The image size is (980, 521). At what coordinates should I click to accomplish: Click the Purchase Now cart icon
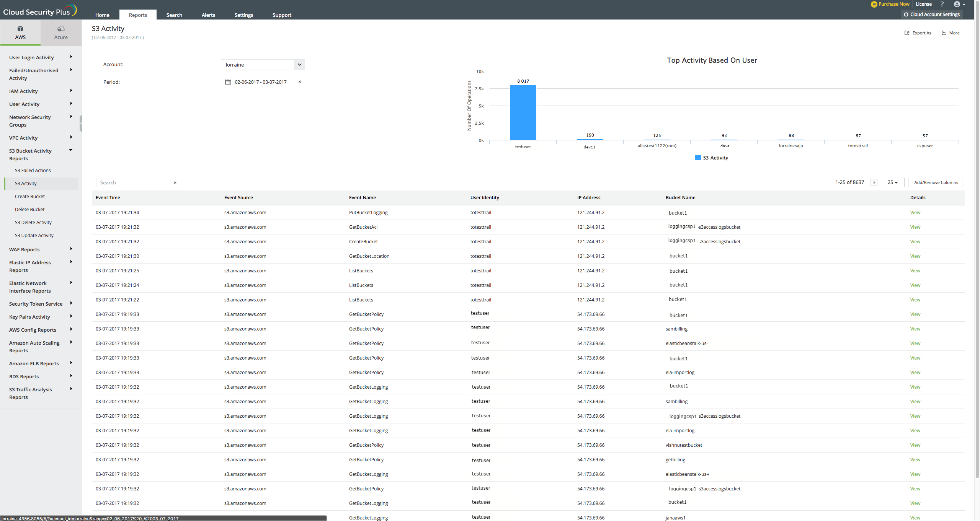coord(874,4)
